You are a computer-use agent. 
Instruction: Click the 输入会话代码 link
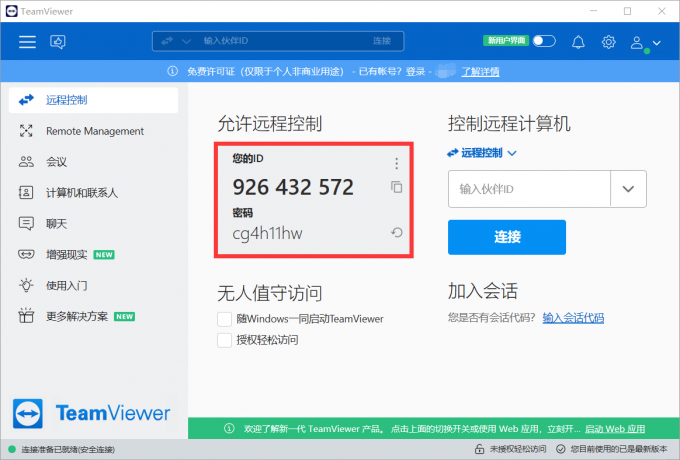point(573,318)
